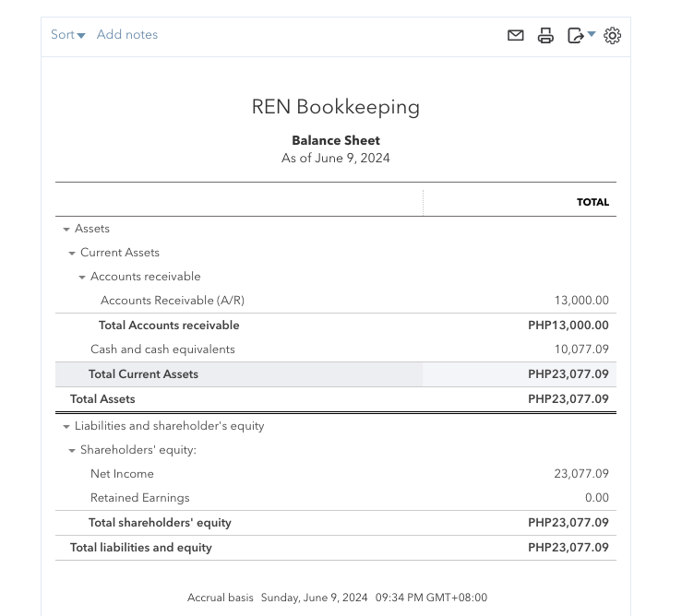Image resolution: width=682 pixels, height=616 pixels.
Task: Collapse Accounts receivable subsection
Action: click(x=82, y=278)
